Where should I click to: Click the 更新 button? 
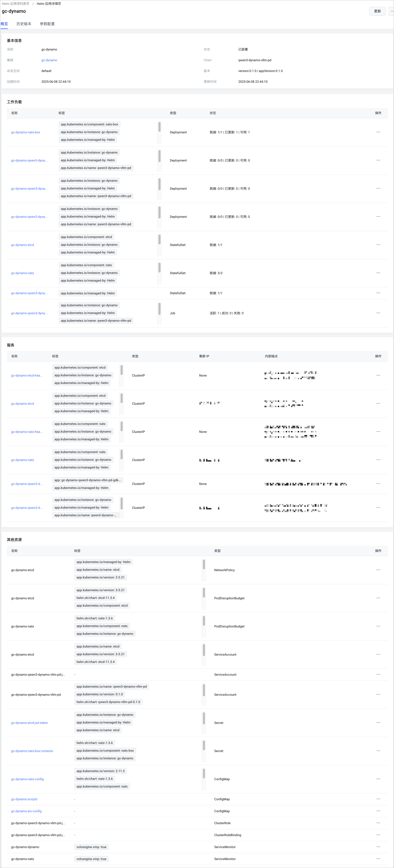click(x=378, y=11)
